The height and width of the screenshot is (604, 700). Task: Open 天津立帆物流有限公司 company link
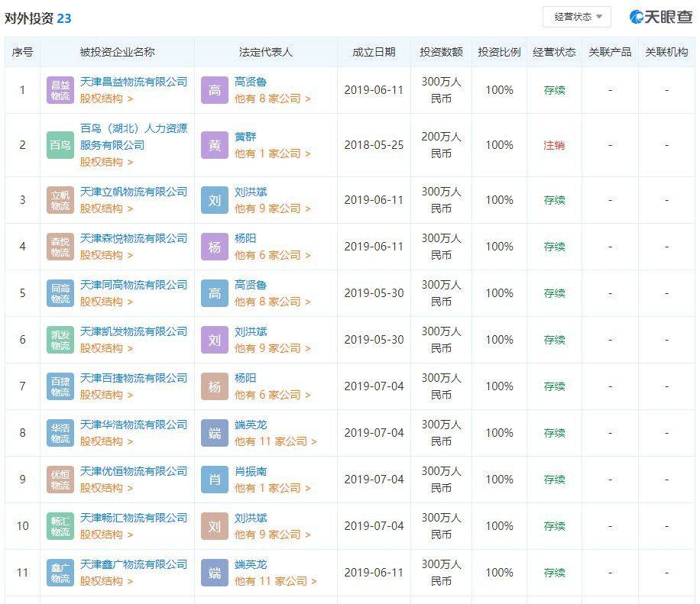[x=134, y=192]
